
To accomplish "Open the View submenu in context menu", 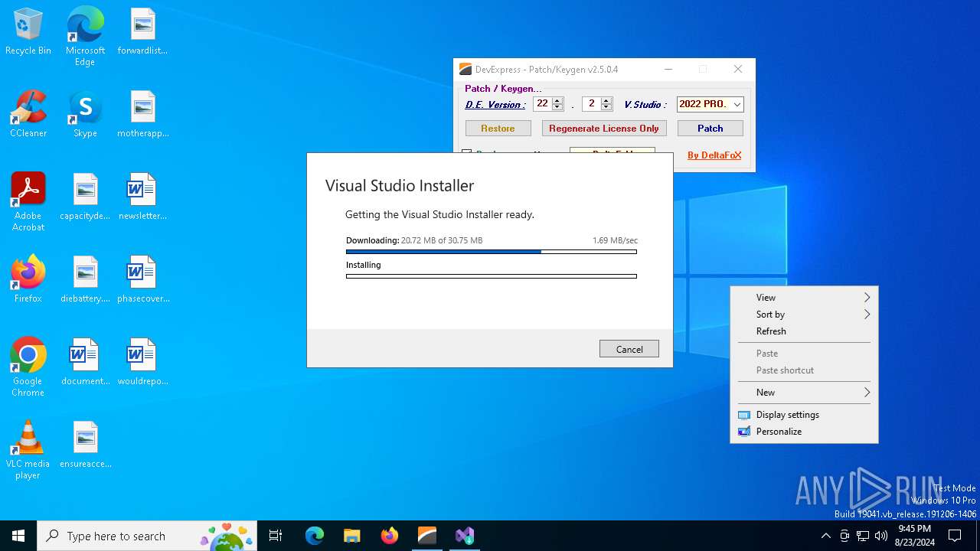I will tap(804, 298).
